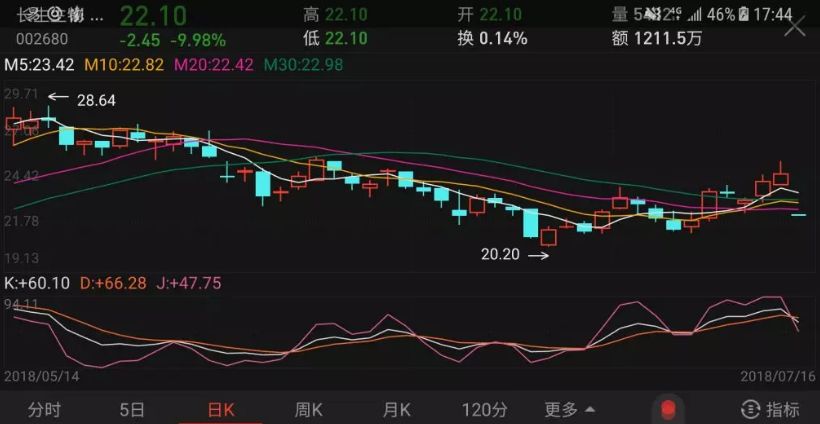Viewport: 820px width, 424px height.
Task: Tap the red record button icon
Action: point(666,409)
